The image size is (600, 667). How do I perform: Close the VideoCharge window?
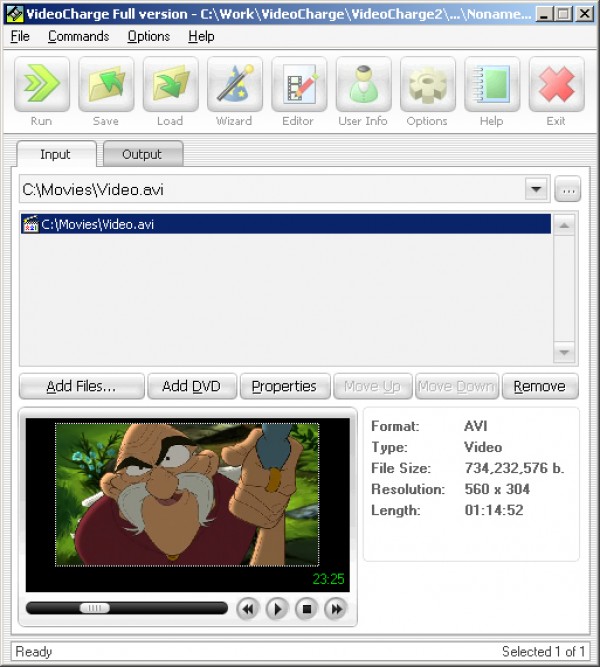point(585,14)
